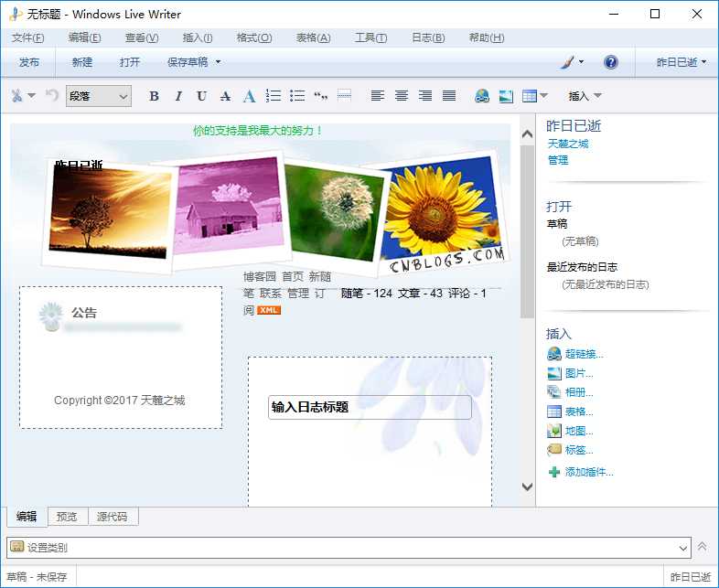Open the 日志(B) menu
Viewport: 719px width, 588px height.
[428, 37]
